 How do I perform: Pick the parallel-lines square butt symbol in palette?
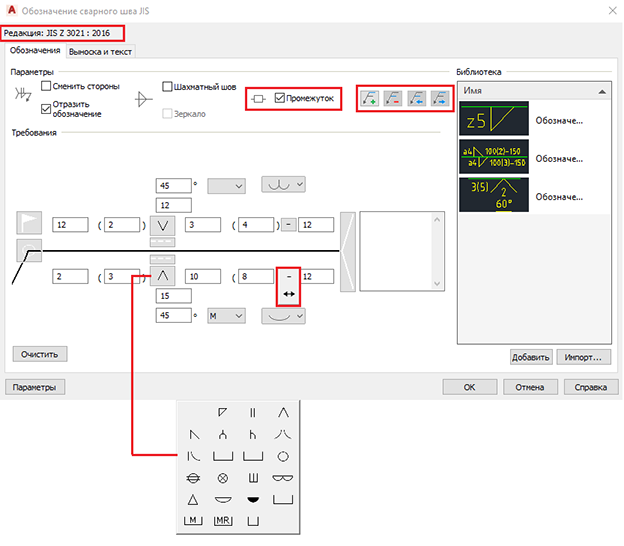point(252,413)
